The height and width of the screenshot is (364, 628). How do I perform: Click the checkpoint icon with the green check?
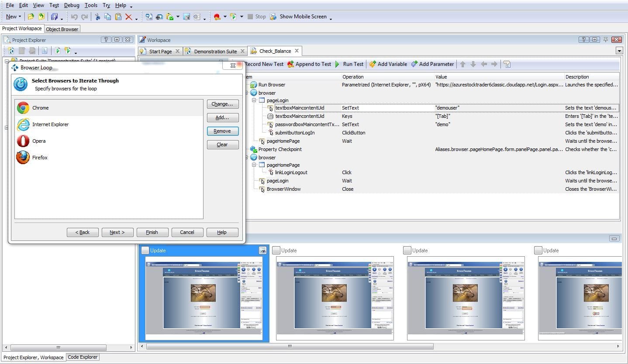coord(170,17)
